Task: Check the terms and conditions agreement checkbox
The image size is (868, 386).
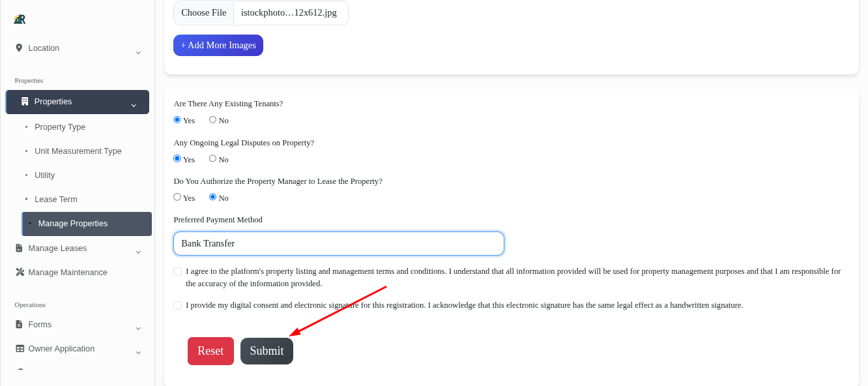Action: [x=177, y=271]
